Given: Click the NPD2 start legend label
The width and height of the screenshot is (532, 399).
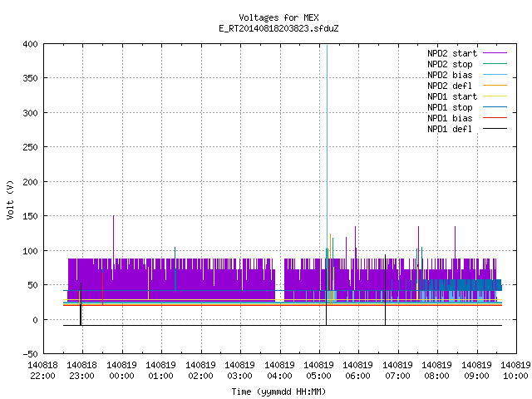Looking at the screenshot, I should (x=452, y=53).
